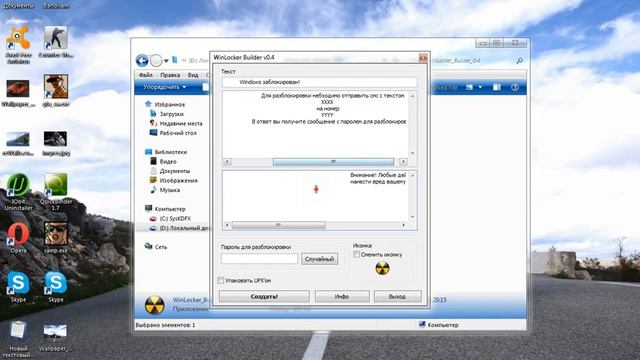640x360 pixels.
Task: Click the Создать! button
Action: (x=264, y=296)
